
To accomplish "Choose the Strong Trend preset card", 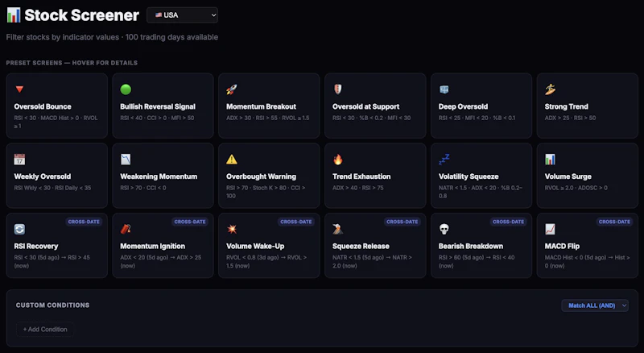I will point(588,106).
